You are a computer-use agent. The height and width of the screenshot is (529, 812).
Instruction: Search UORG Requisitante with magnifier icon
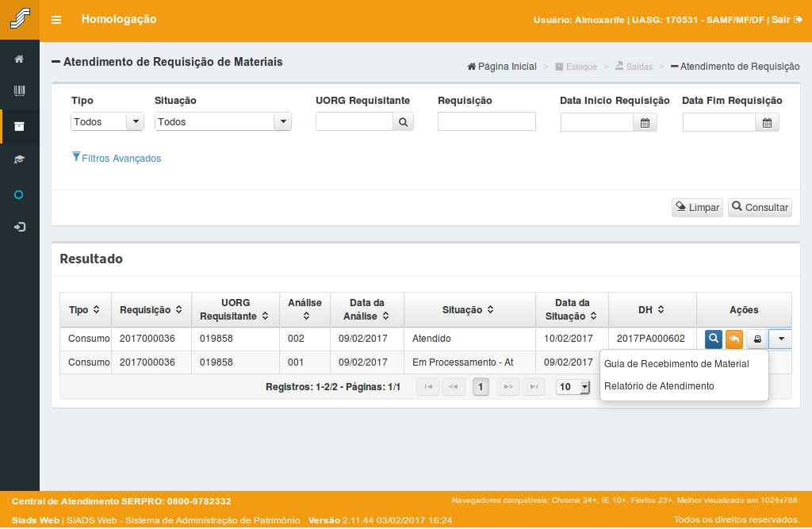pyautogui.click(x=403, y=122)
